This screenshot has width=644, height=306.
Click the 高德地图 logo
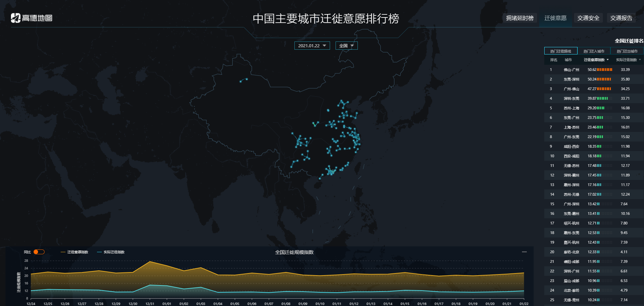point(32,18)
